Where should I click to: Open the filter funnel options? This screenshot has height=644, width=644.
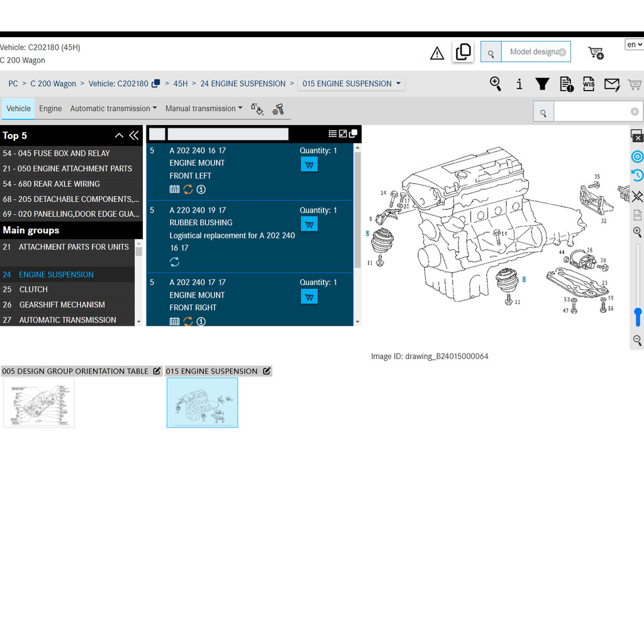coord(543,84)
